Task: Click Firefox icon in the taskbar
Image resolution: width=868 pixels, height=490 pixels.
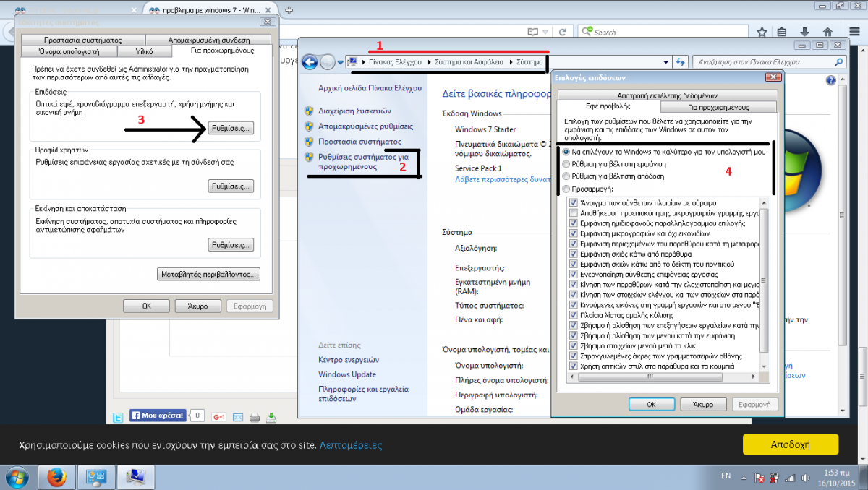Action: coord(56,477)
